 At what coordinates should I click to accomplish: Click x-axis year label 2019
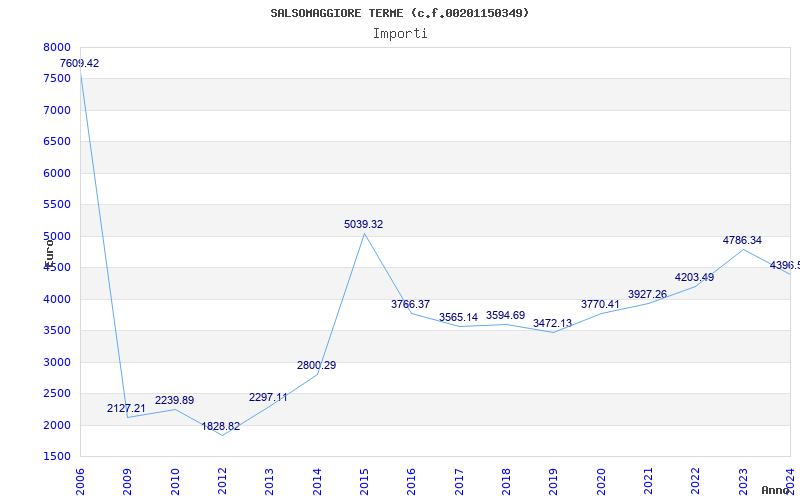(553, 482)
